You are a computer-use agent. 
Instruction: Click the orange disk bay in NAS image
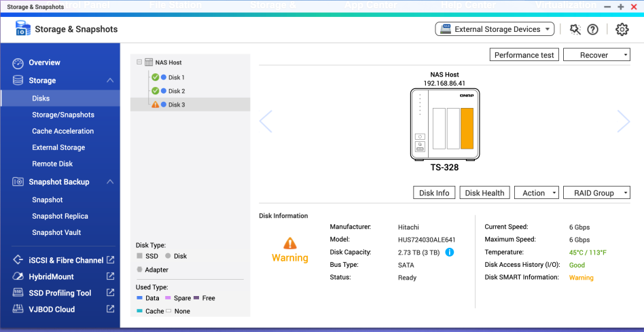point(467,128)
